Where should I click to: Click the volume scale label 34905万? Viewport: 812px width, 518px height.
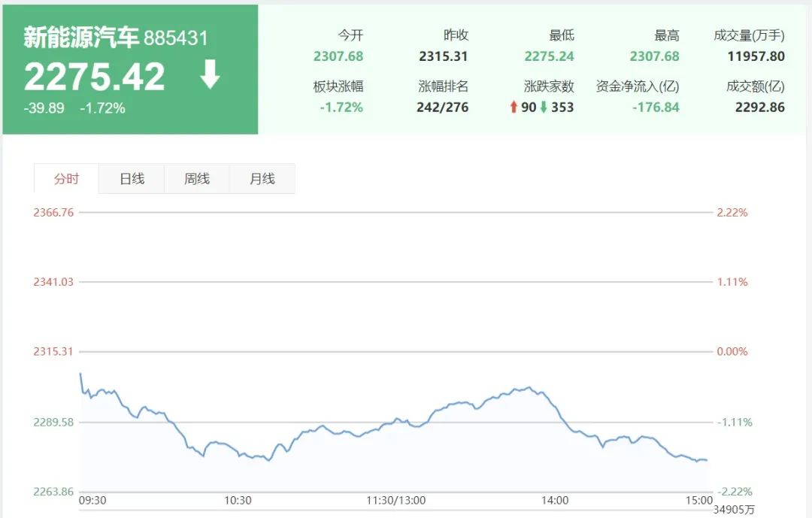pyautogui.click(x=734, y=510)
